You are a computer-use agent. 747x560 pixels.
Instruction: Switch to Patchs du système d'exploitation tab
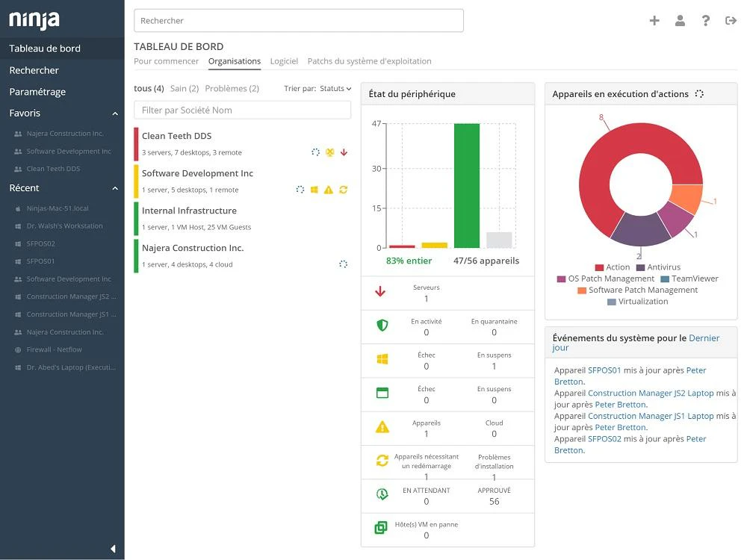pyautogui.click(x=369, y=61)
